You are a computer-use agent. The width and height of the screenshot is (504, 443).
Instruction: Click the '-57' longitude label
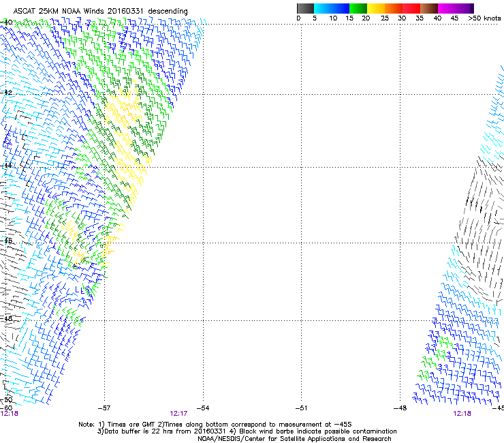104,408
